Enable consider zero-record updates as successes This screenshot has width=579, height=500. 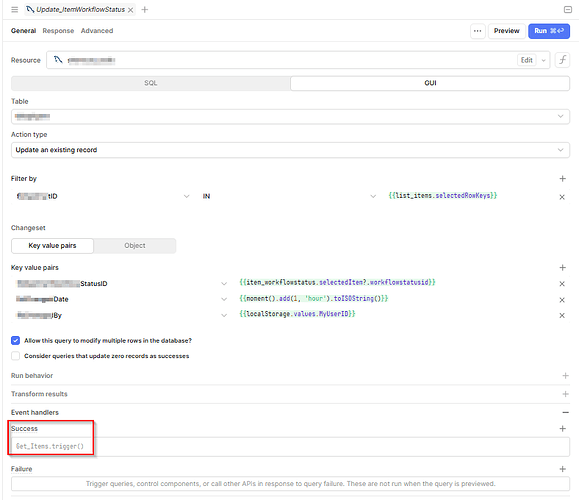[x=15, y=356]
